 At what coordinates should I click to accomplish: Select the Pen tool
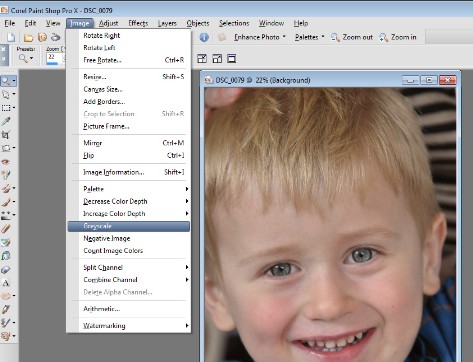pyautogui.click(x=6, y=309)
